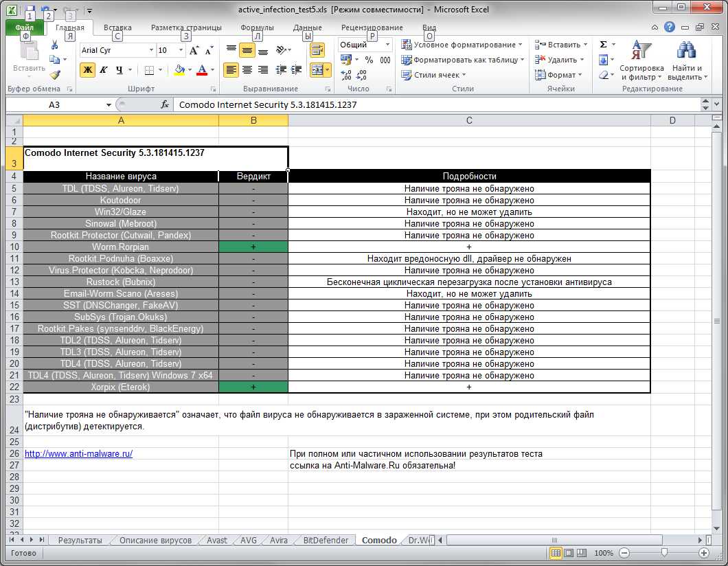Click the cell borders icon

(149, 70)
